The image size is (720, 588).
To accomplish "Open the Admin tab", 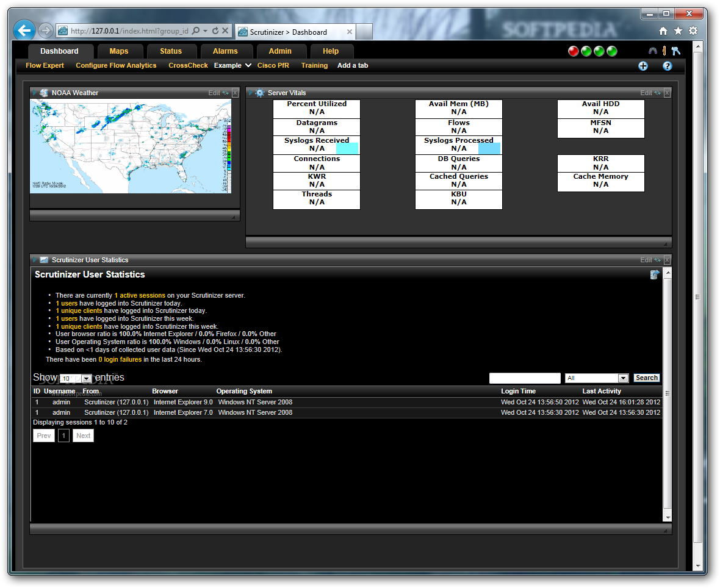I will click(x=280, y=51).
